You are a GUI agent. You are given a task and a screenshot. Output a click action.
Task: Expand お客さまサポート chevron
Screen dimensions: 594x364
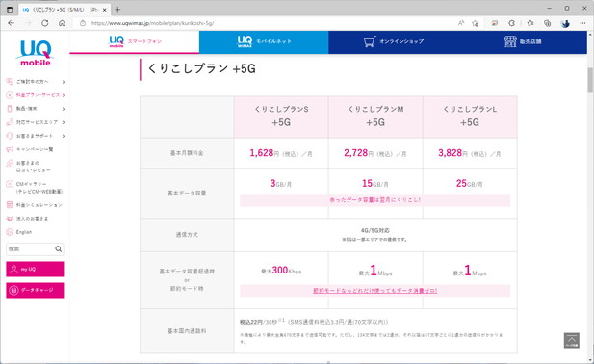(64, 136)
